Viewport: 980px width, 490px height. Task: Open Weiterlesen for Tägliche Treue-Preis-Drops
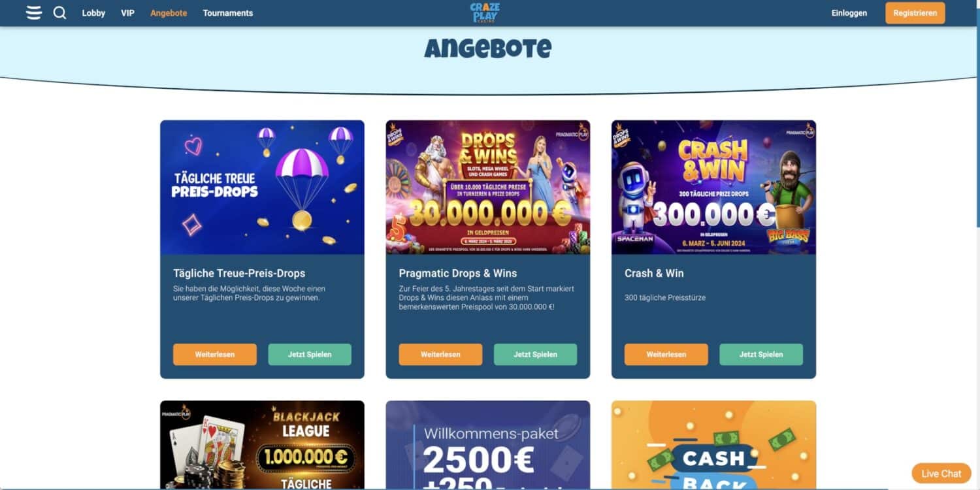point(215,354)
